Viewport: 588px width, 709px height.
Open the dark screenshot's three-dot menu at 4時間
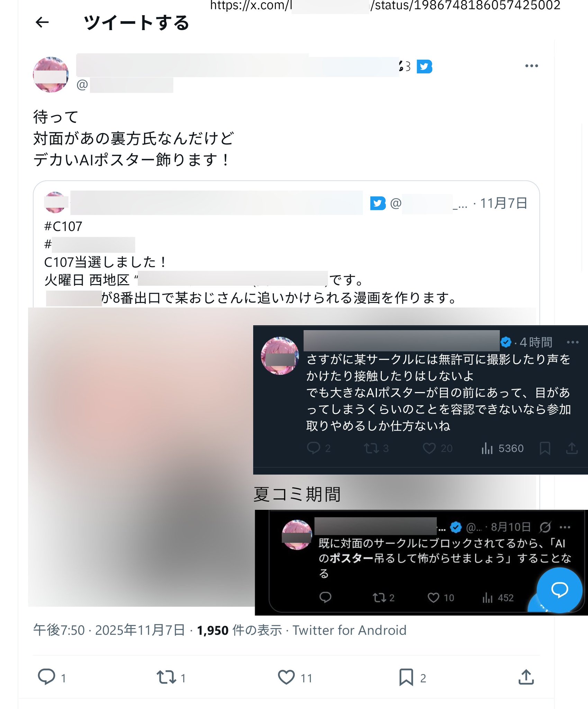(572, 342)
